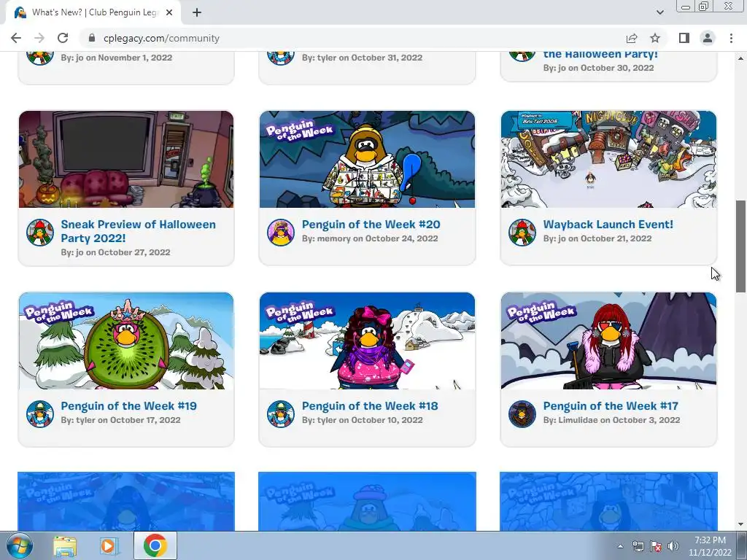The width and height of the screenshot is (747, 560).
Task: Open the taskbar clock showing 7:32 PM
Action: tap(710, 546)
